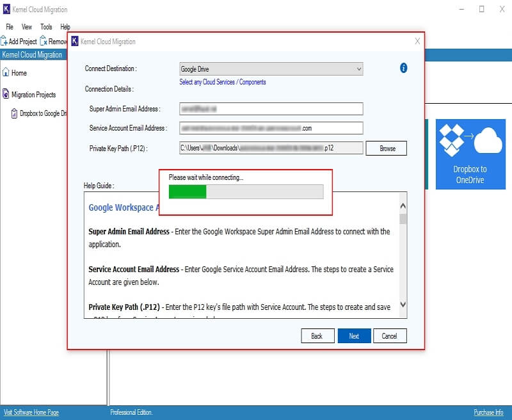Click the Super Admin Email Address field

click(271, 109)
